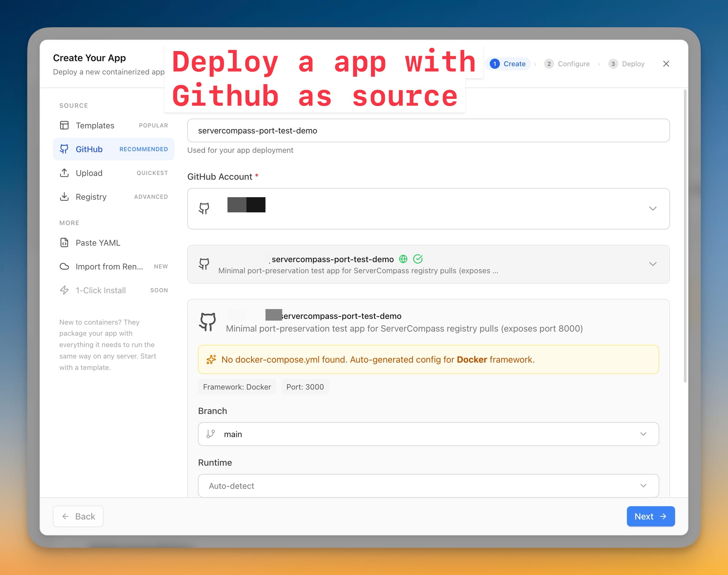Click the Next button
728x575 pixels.
[651, 516]
